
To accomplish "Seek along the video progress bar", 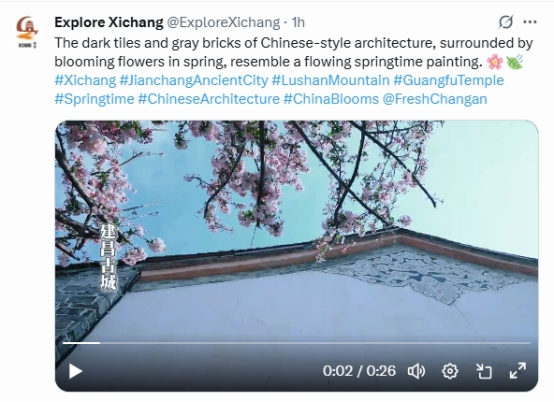I will 296,343.
